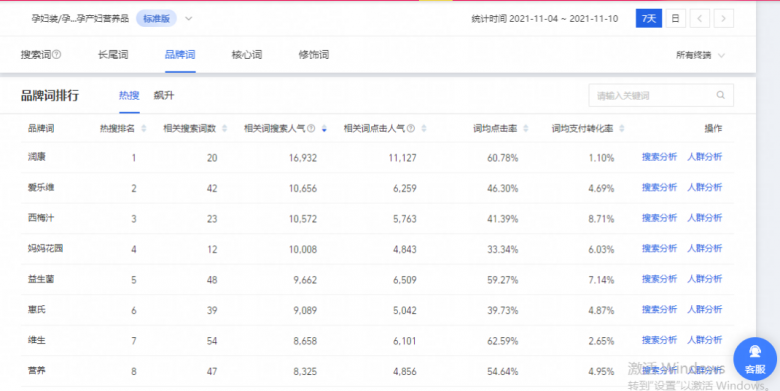Sort by 热搜排名 column arrows

tap(144, 128)
